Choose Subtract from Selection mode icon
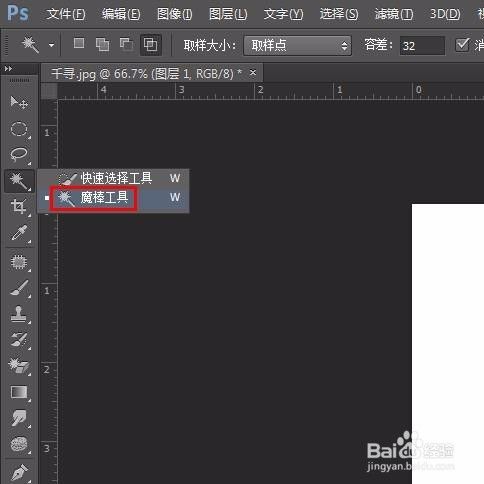Screen dimensions: 484x484 [x=126, y=44]
